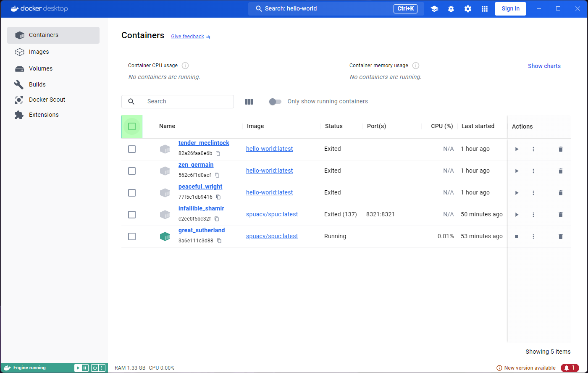Screen dimensions: 588x373
Task: Copy container ID 82a26faa0e6b
Action: (218, 153)
